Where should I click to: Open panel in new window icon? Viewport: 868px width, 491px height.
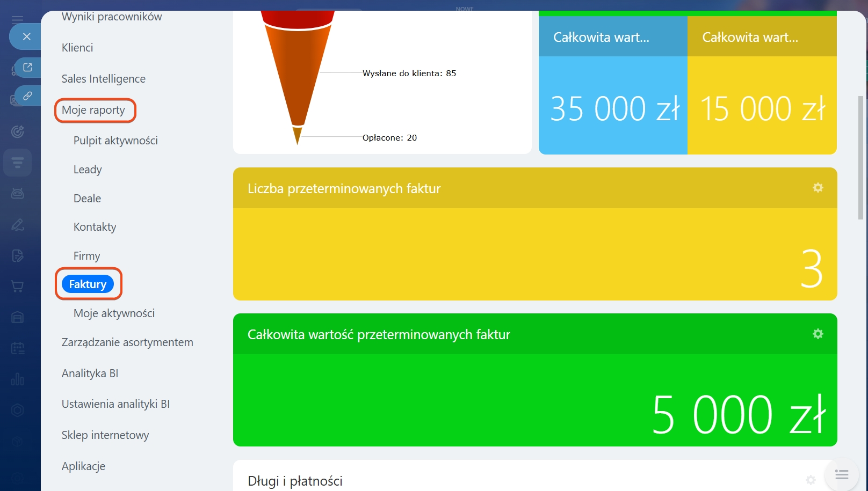pos(27,68)
